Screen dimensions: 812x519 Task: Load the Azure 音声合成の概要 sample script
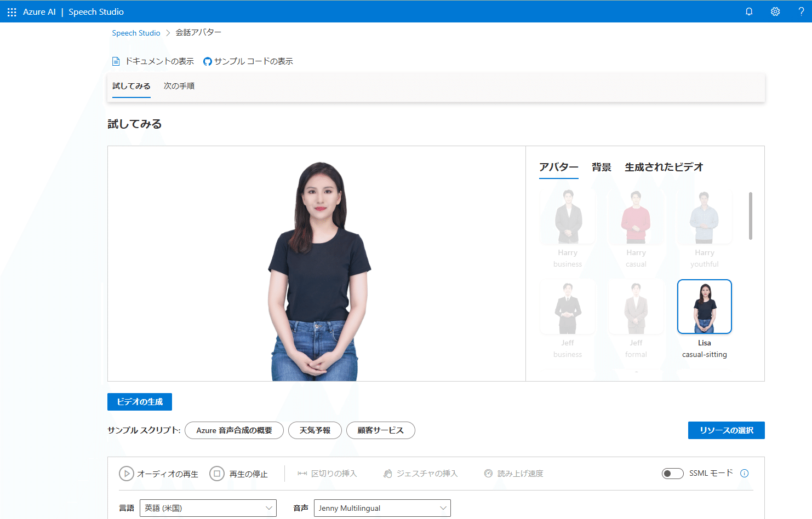(235, 430)
